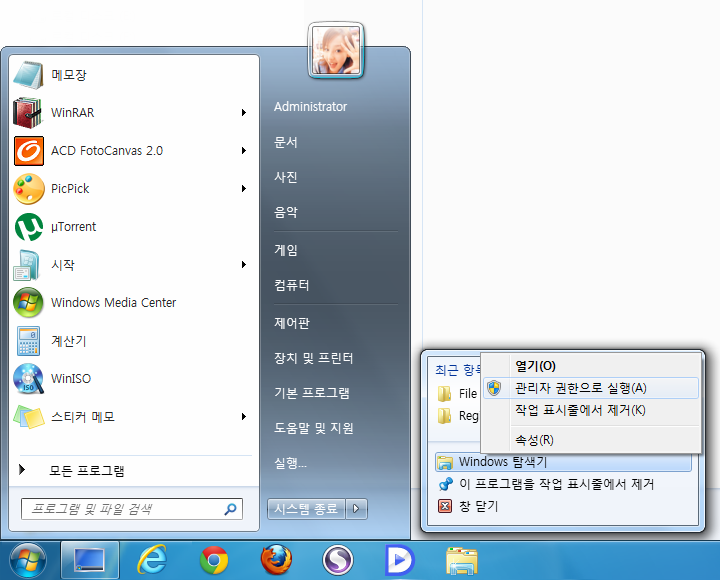The width and height of the screenshot is (720, 580).
Task: Choose 관리자 권한으로 실행(A)
Action: coord(591,389)
